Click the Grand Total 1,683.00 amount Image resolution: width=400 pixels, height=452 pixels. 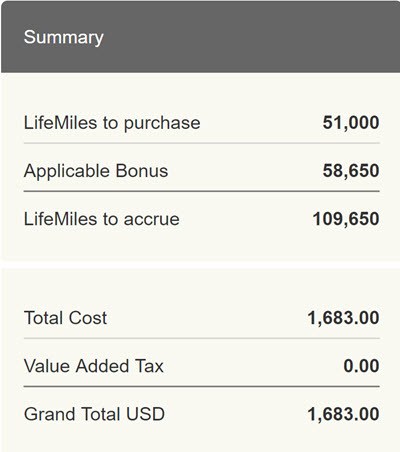click(x=343, y=414)
